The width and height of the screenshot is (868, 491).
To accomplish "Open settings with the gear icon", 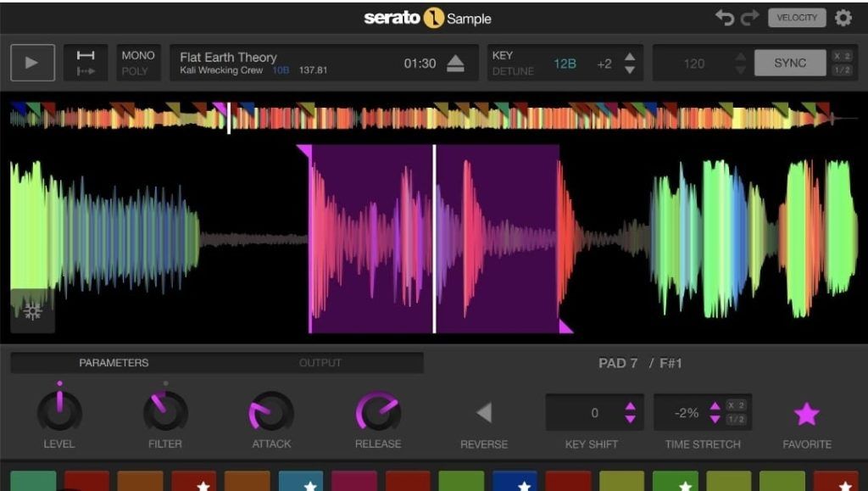I will click(x=843, y=18).
